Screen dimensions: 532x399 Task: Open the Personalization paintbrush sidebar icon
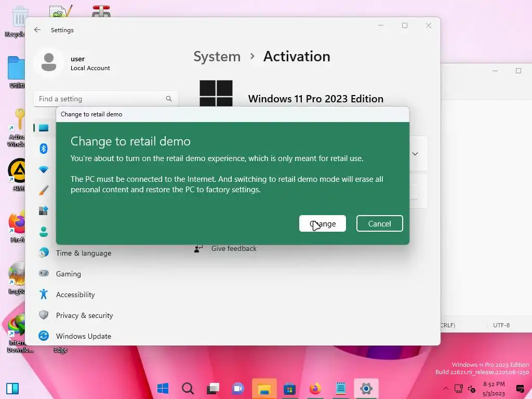click(44, 190)
